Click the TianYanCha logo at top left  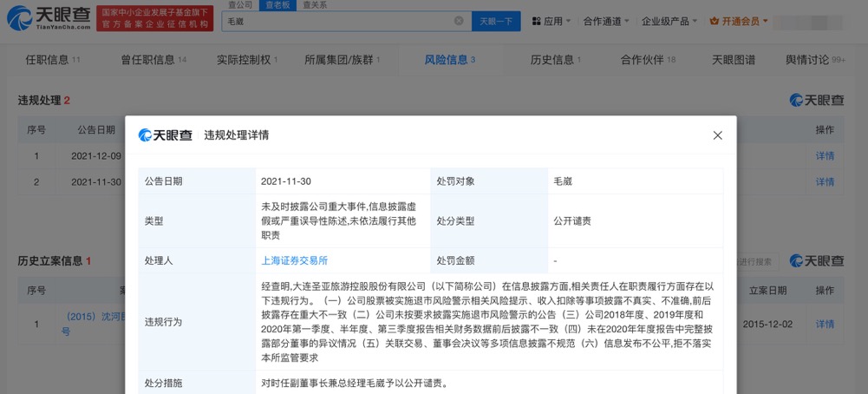tap(49, 19)
